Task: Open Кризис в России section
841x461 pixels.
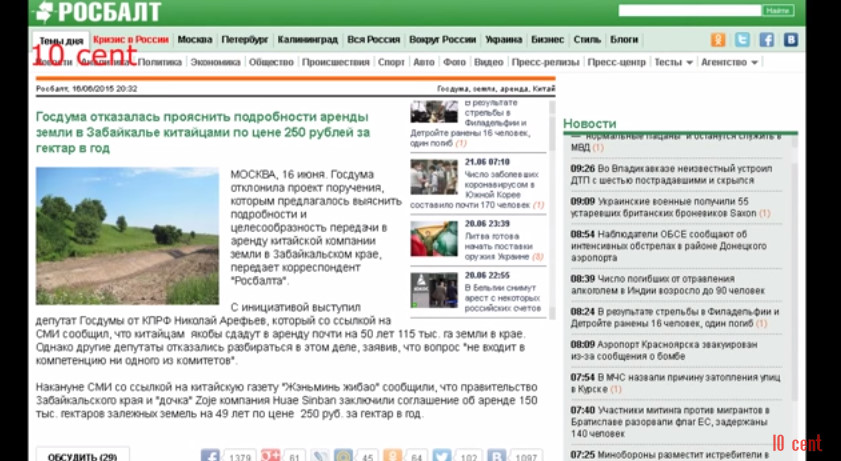Action: [x=130, y=40]
